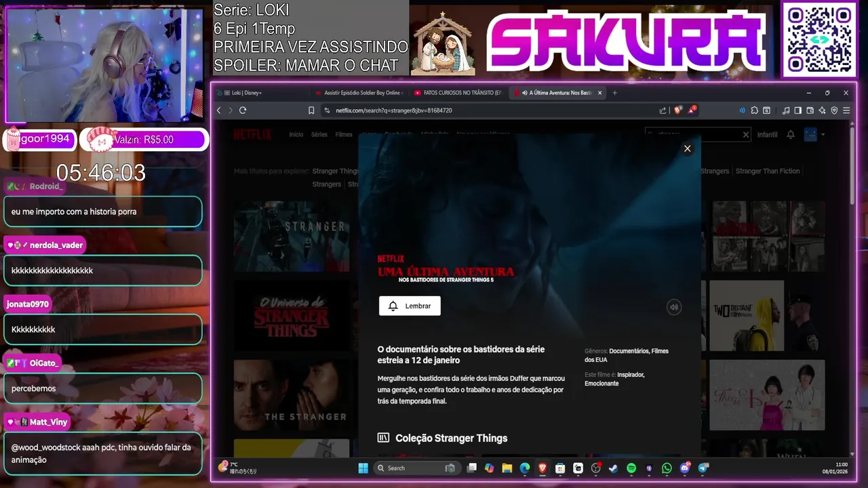868x488 pixels.
Task: Open Telegram from the taskbar
Action: [x=703, y=468]
